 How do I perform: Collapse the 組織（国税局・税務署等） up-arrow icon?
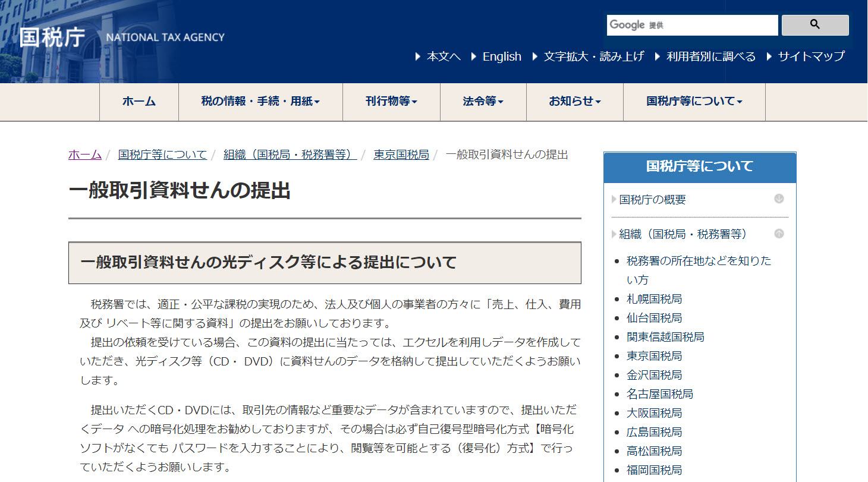tap(779, 234)
